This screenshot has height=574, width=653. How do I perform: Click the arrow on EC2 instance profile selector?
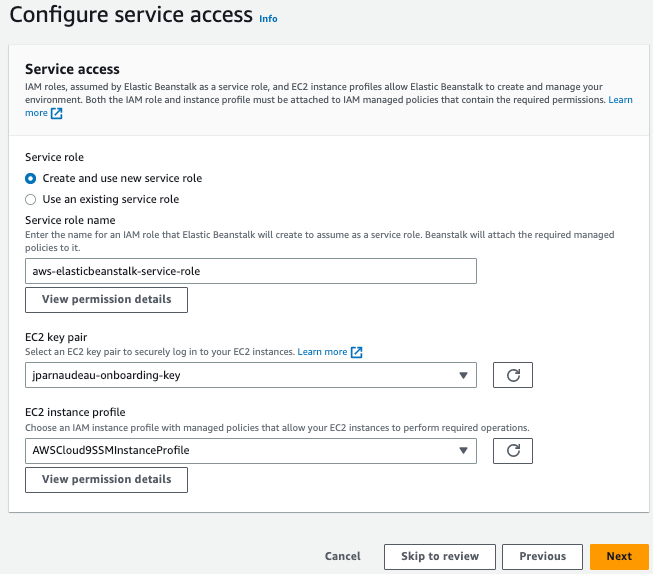[x=463, y=450]
